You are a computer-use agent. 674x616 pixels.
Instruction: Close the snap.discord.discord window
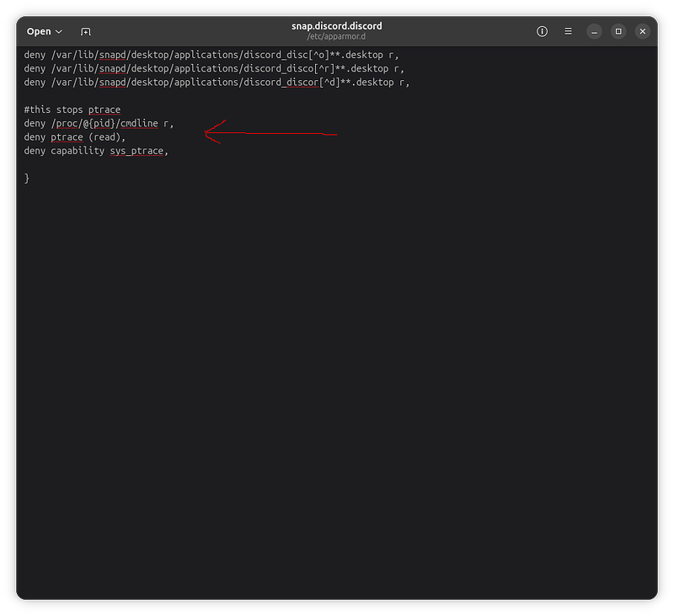[x=643, y=31]
